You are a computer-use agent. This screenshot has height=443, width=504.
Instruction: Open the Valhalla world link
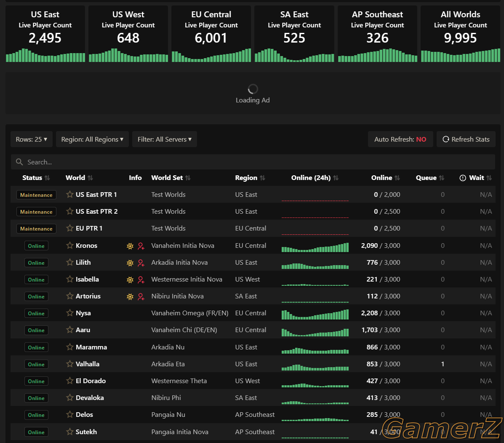88,364
